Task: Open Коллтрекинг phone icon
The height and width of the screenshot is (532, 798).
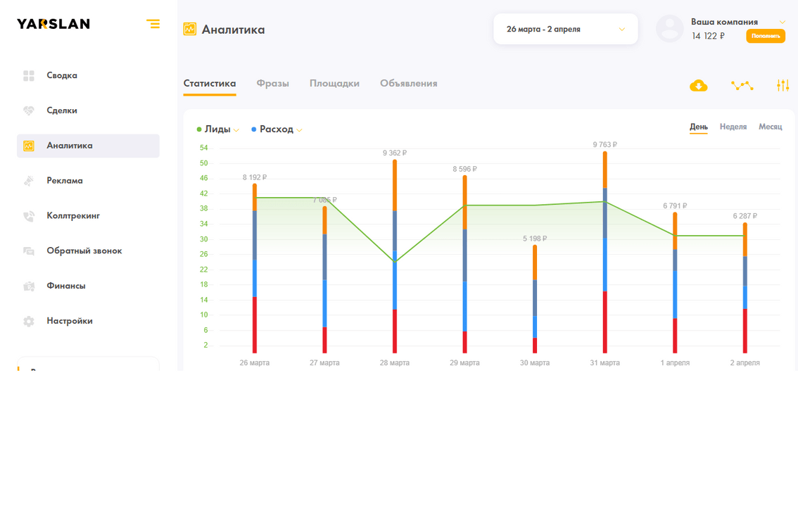Action: point(29,216)
